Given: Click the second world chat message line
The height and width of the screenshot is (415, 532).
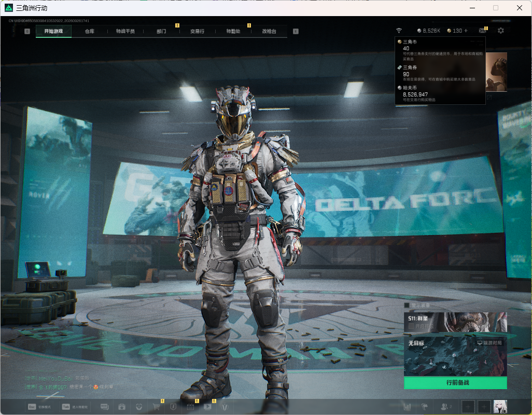Looking at the screenshot, I should pyautogui.click(x=69, y=387).
